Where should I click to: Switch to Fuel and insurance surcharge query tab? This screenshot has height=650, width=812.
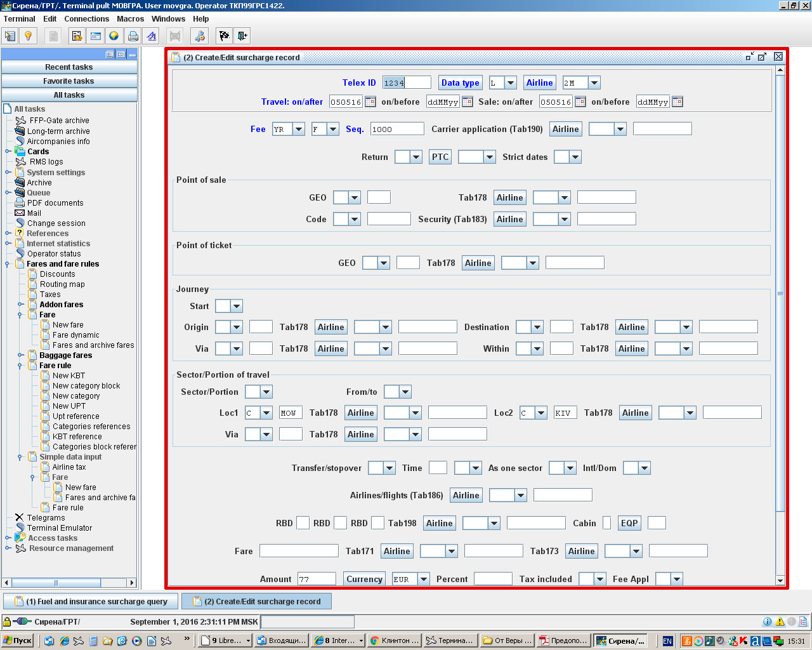click(91, 601)
